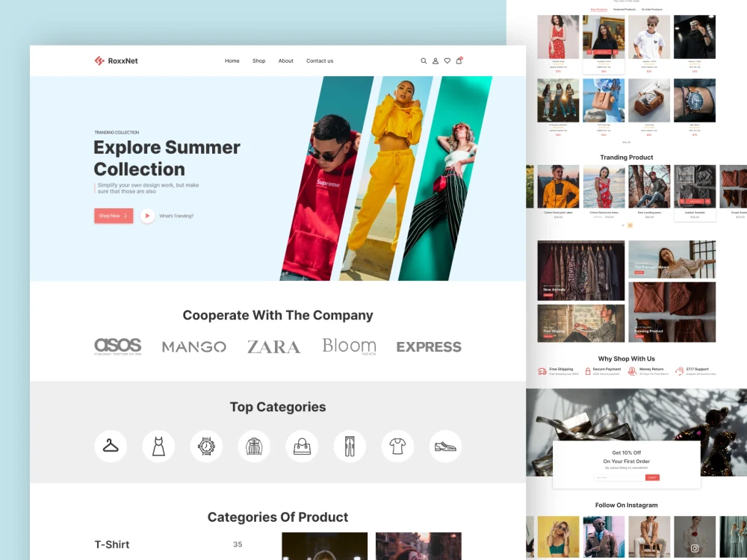Select the shoe category icon
This screenshot has width=747, height=560.
(x=445, y=447)
